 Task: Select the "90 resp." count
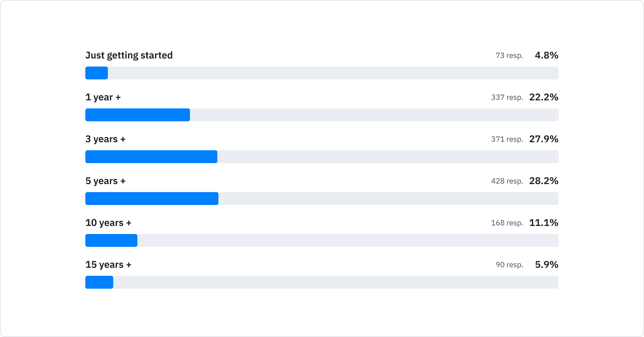point(509,265)
